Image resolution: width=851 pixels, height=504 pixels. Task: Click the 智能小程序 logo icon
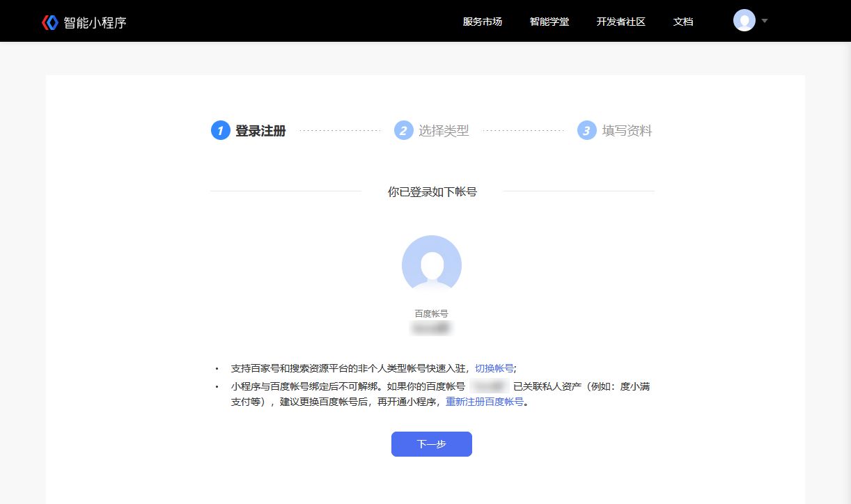pyautogui.click(x=49, y=22)
